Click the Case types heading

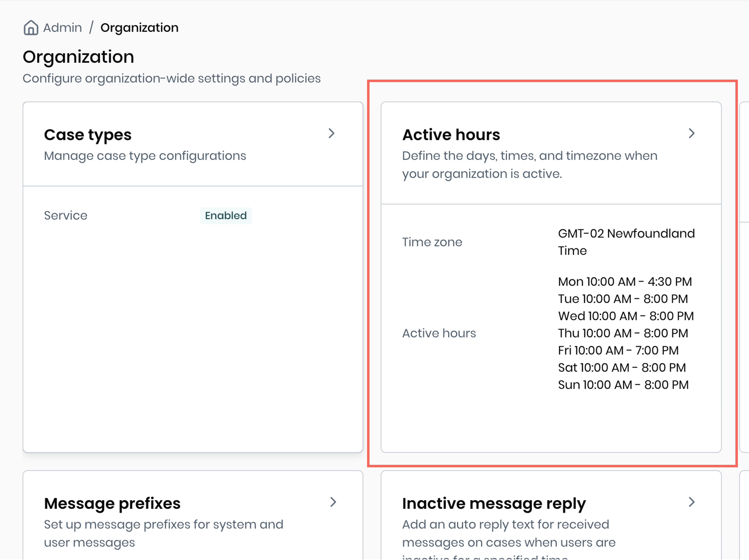point(88,135)
